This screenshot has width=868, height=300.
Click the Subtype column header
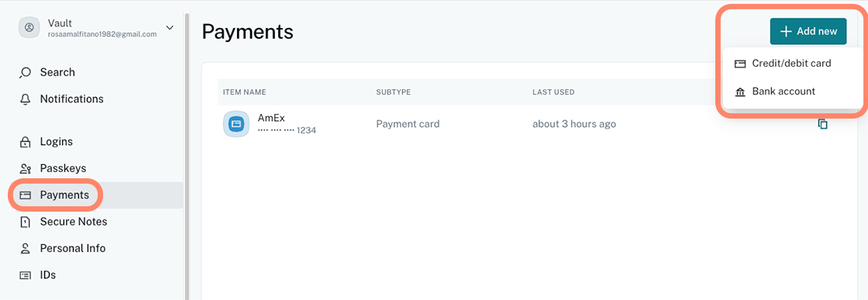click(x=394, y=92)
